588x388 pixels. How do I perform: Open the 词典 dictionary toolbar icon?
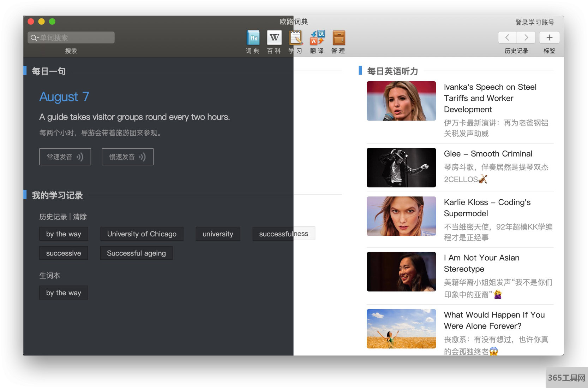point(253,38)
